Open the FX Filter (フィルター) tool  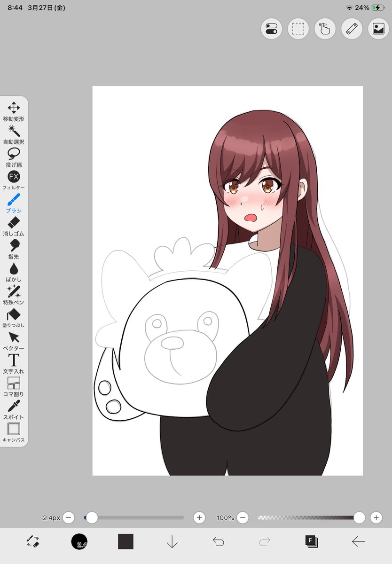click(x=14, y=180)
